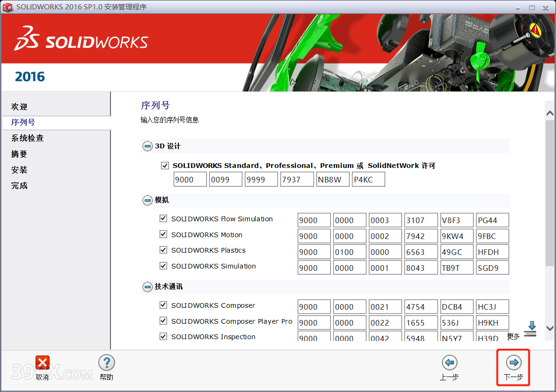Viewport: 556px width, 392px height.
Task: Select the first serial field showing 9000
Action: (x=190, y=179)
